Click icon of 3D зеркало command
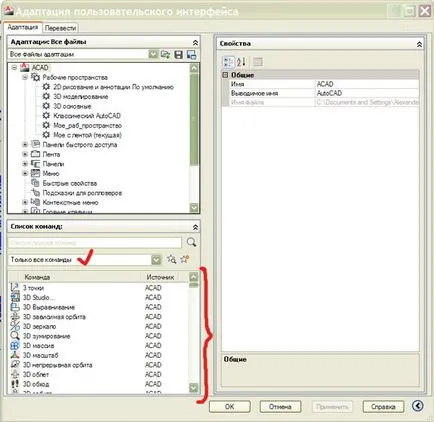 coord(15,326)
